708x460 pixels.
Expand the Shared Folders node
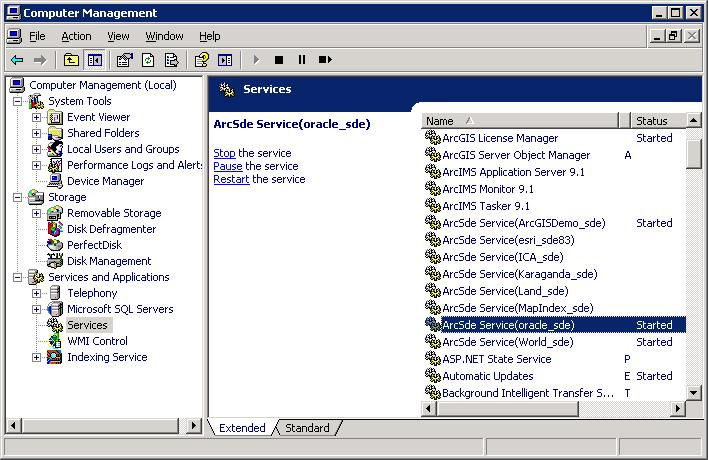tap(36, 133)
